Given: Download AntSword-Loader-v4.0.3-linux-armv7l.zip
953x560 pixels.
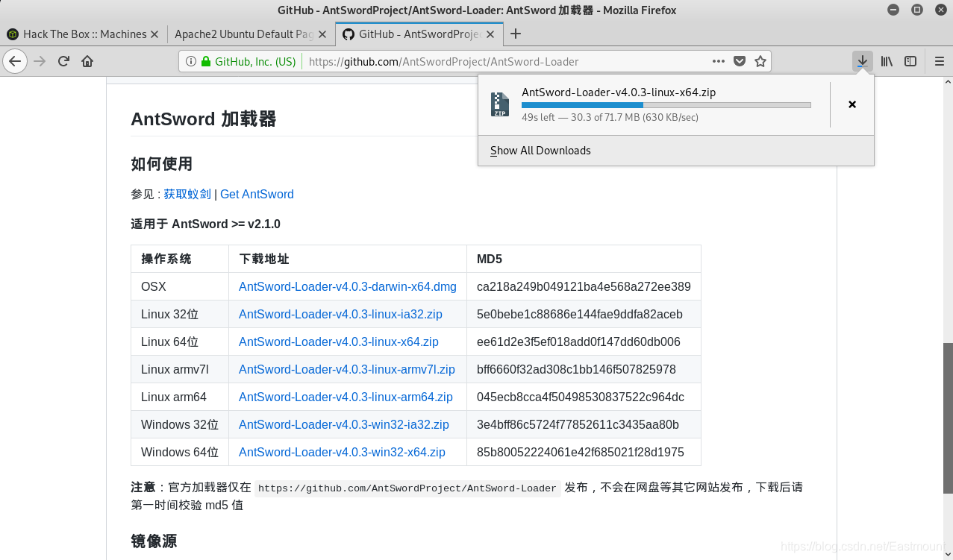Looking at the screenshot, I should pos(347,369).
